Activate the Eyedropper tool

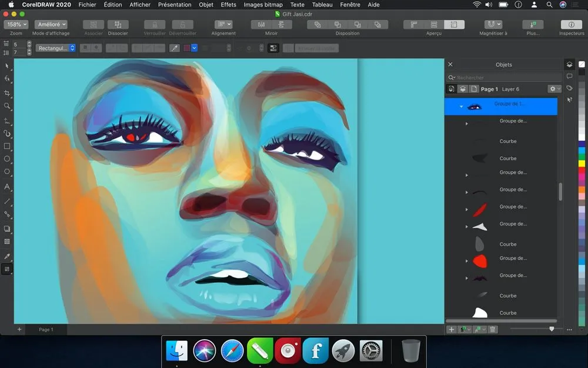tap(7, 256)
